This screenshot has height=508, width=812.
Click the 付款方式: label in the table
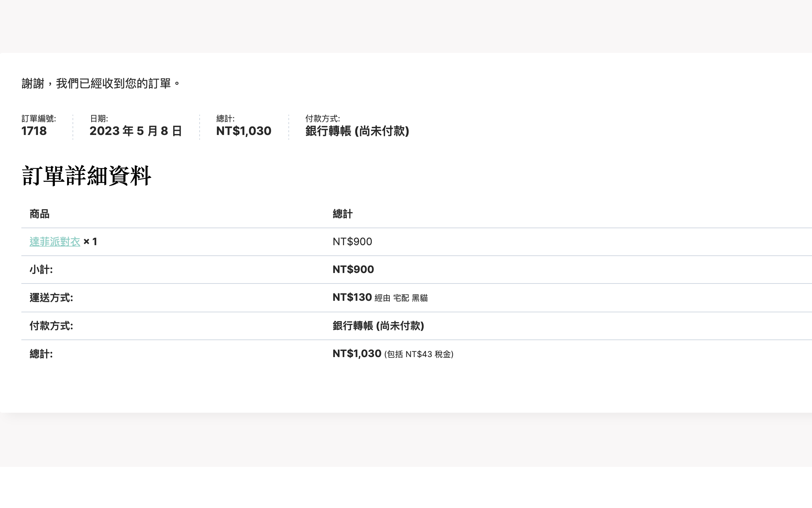(51, 326)
